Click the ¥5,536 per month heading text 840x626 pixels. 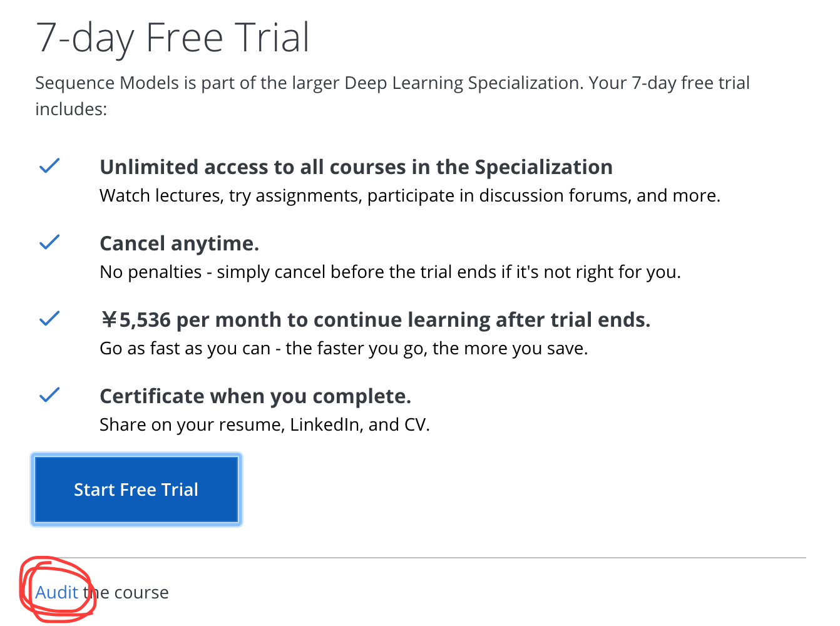(375, 320)
